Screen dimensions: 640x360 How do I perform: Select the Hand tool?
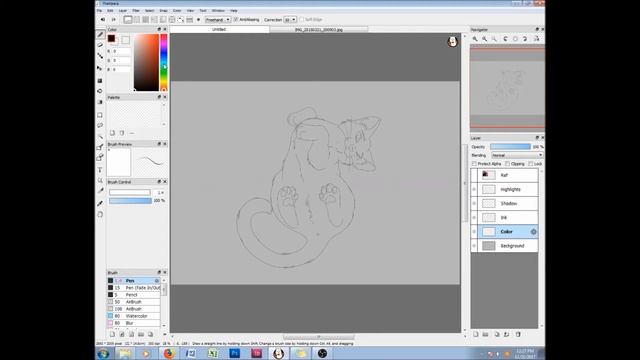tap(100, 214)
